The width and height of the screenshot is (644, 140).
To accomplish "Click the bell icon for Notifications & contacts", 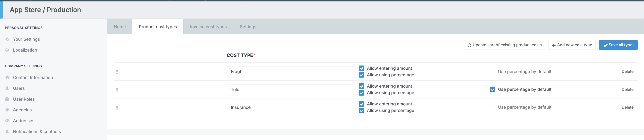I will click(x=7, y=132).
